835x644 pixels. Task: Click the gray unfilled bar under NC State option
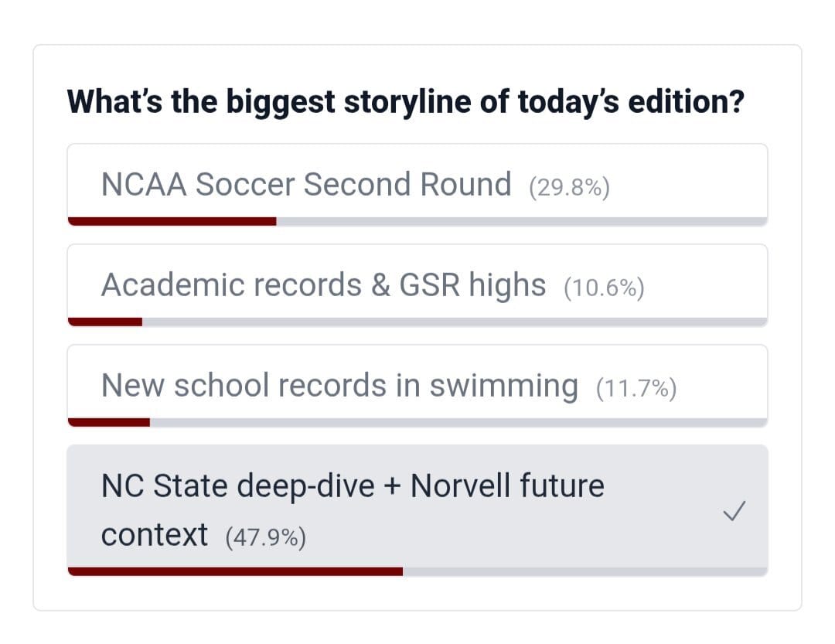click(x=584, y=571)
